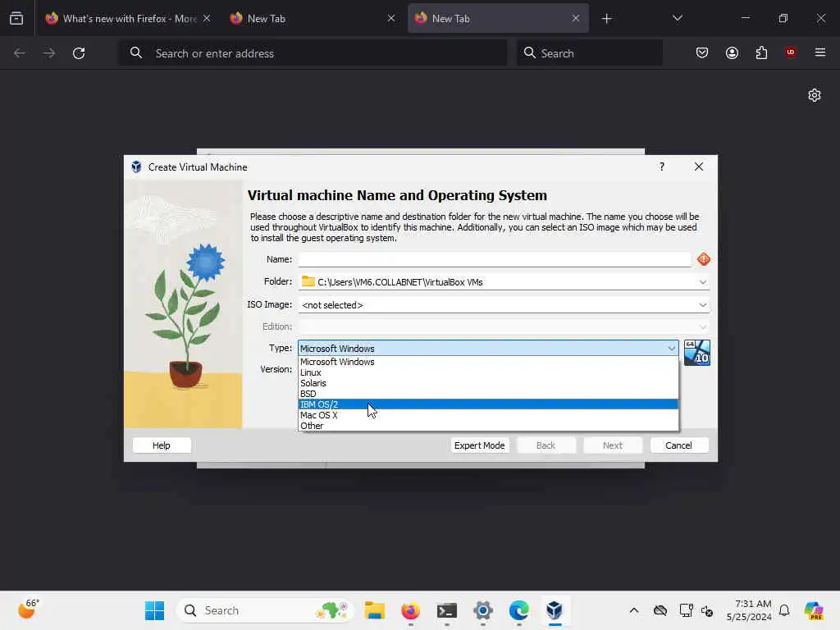Switch to What's new with Firefox tab
Image resolution: width=840 pixels, height=630 pixels.
(x=130, y=19)
